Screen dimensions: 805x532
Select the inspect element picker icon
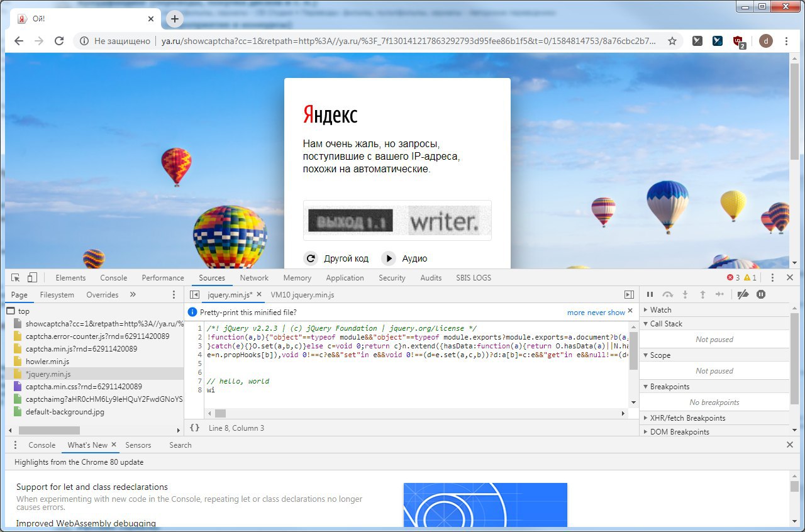(x=16, y=277)
